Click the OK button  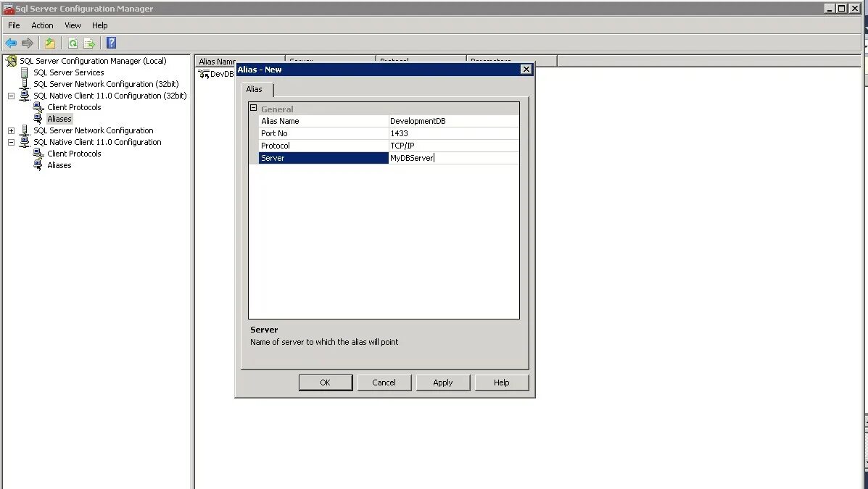tap(326, 383)
